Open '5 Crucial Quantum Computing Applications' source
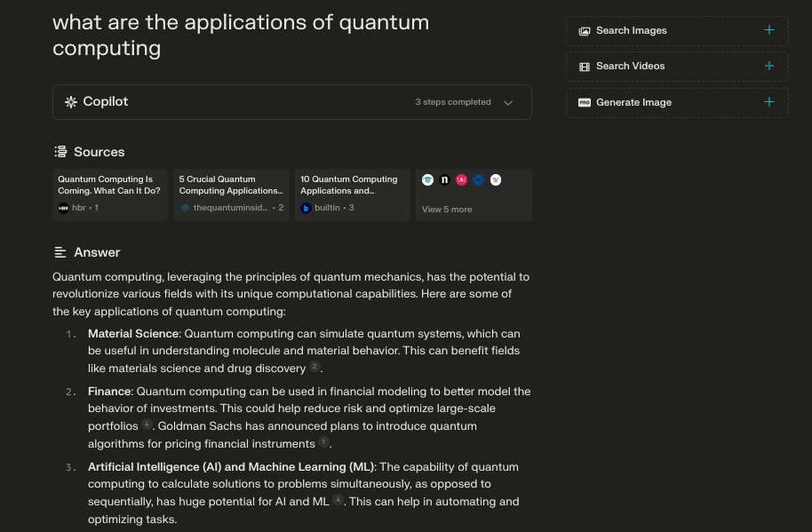Screen dimensions: 812x532 [232, 195]
